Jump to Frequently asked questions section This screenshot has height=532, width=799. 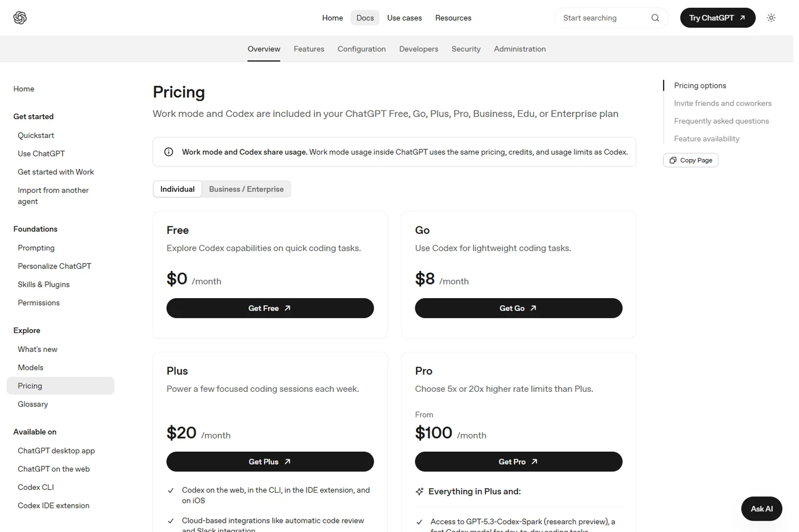(x=721, y=121)
